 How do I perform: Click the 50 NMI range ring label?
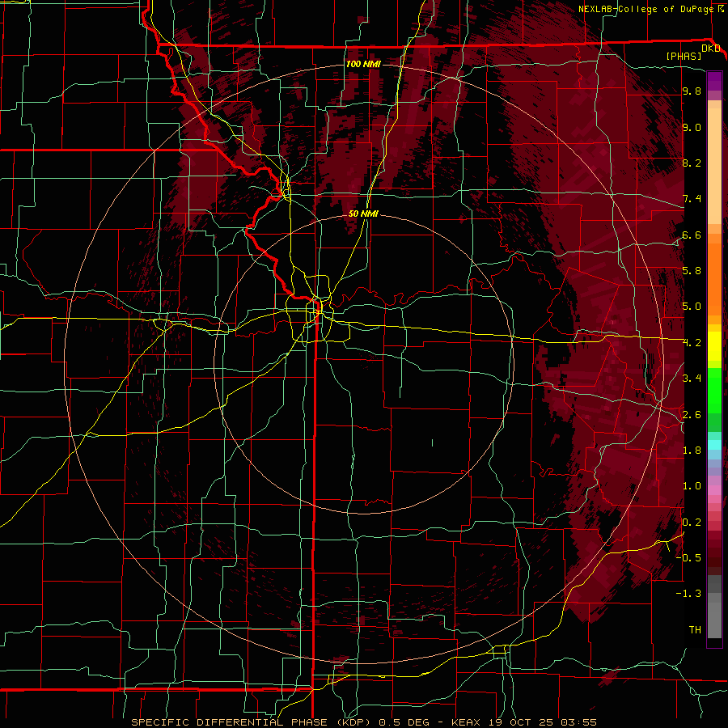363,214
